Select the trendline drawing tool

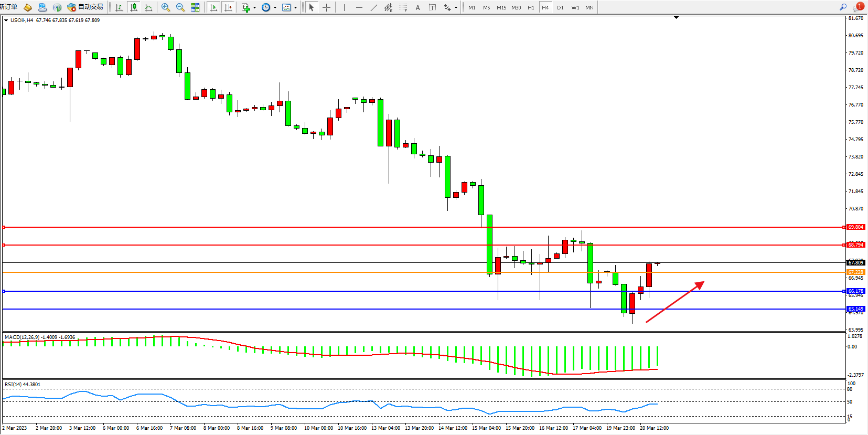click(373, 7)
